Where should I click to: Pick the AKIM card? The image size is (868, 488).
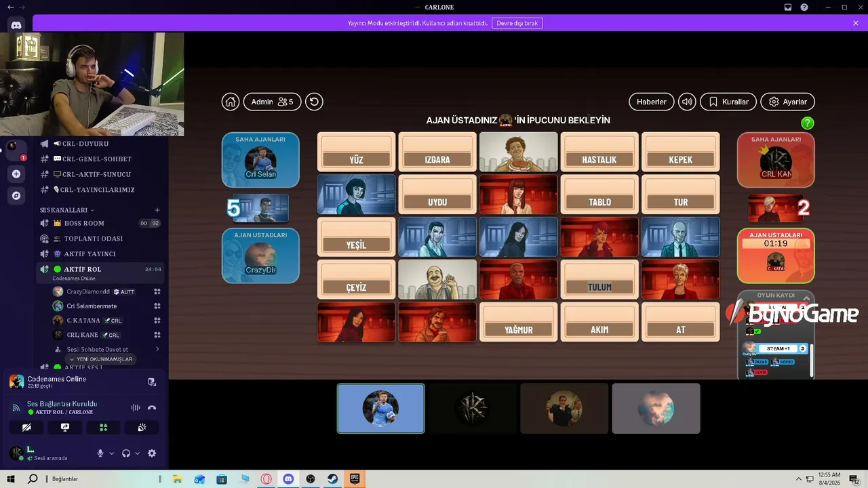599,322
